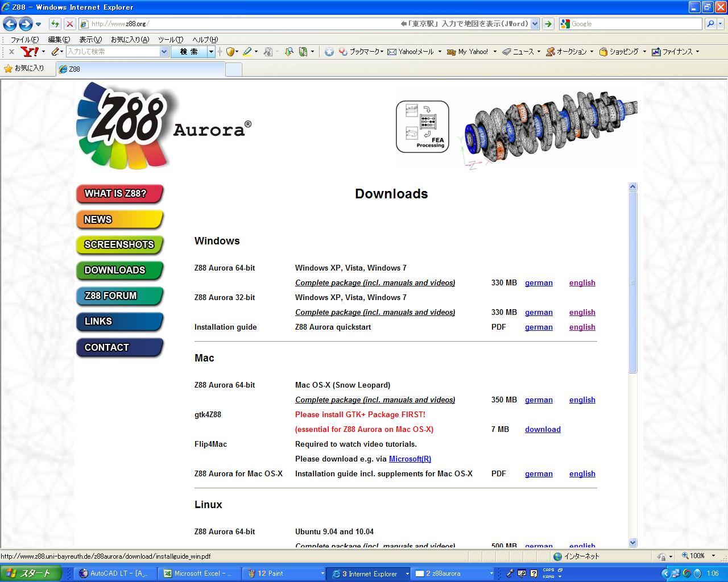Select the Z88 browser tab
This screenshot has width=728, height=582.
click(x=140, y=69)
